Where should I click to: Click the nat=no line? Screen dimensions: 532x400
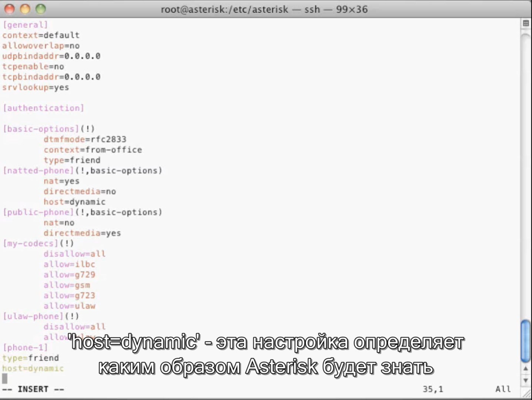(59, 223)
